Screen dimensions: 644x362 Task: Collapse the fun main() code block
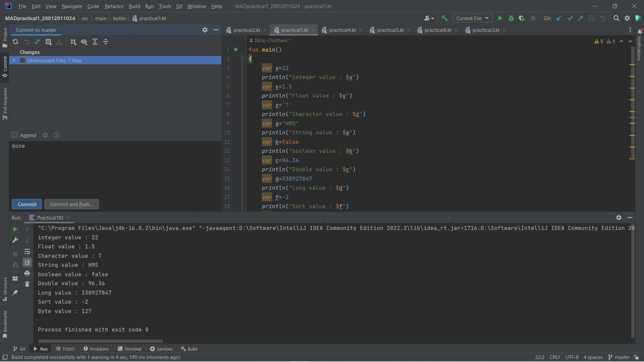(x=246, y=59)
